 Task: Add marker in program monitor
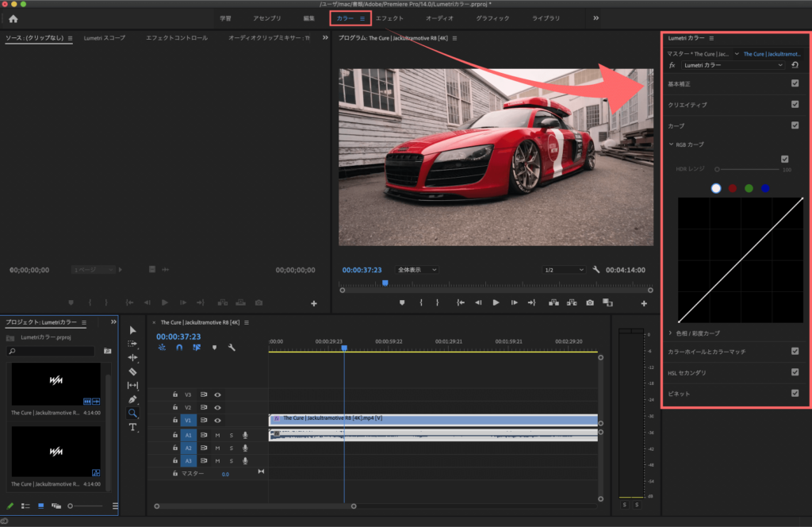coord(402,302)
